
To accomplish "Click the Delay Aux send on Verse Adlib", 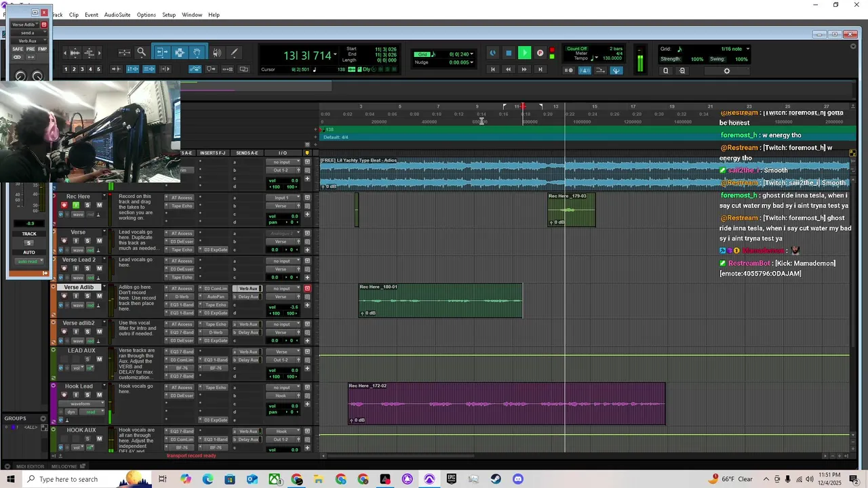I will pos(248,297).
